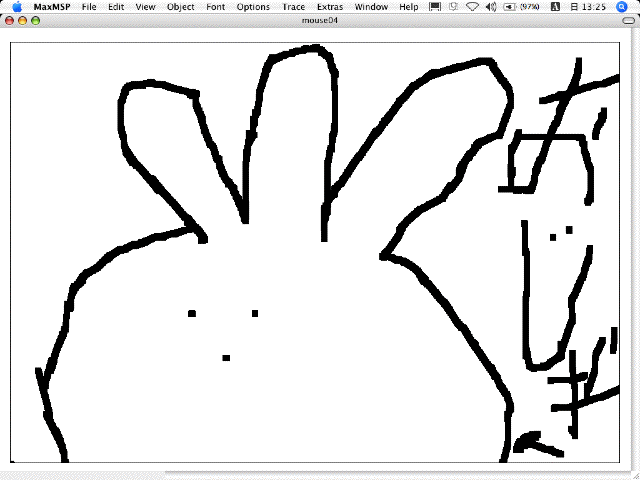The height and width of the screenshot is (480, 640).
Task: Click the sync status icon beside the display icon
Action: 453,7
